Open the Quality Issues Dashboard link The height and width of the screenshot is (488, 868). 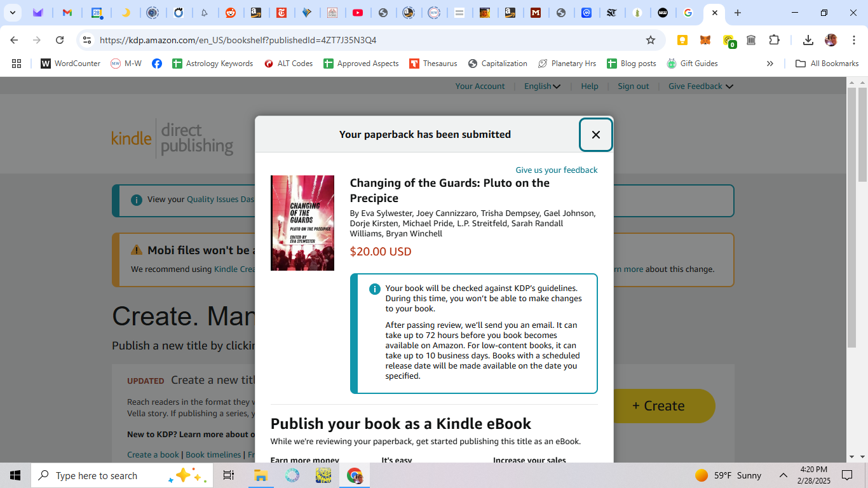point(220,200)
